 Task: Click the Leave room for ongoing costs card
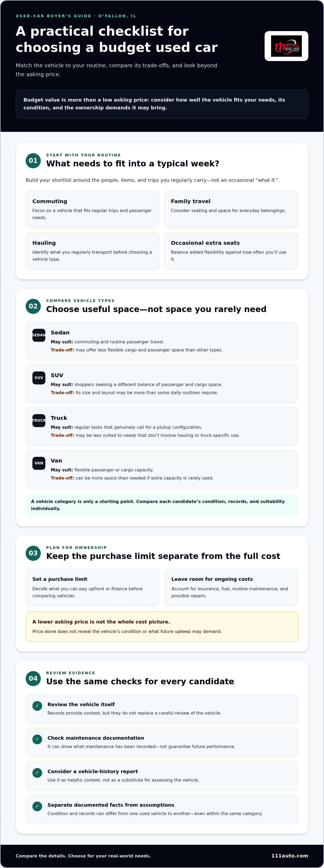231,587
